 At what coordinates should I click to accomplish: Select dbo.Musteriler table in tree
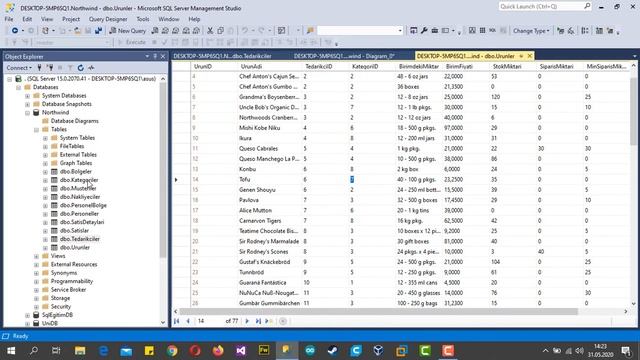point(78,188)
